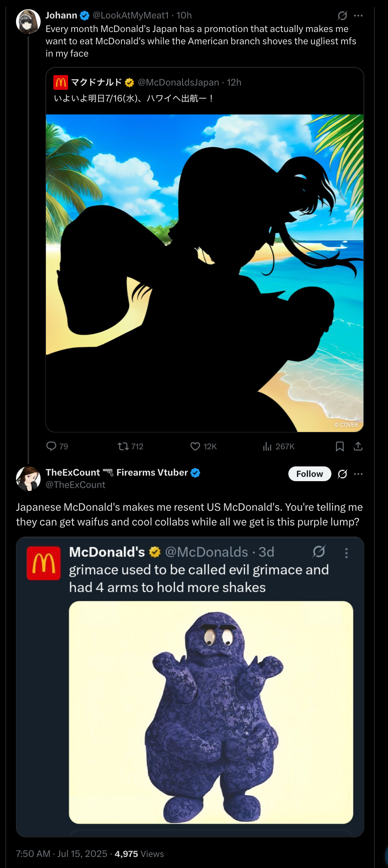Reply to Johann's post
This screenshot has width=388, height=868.
point(51,446)
